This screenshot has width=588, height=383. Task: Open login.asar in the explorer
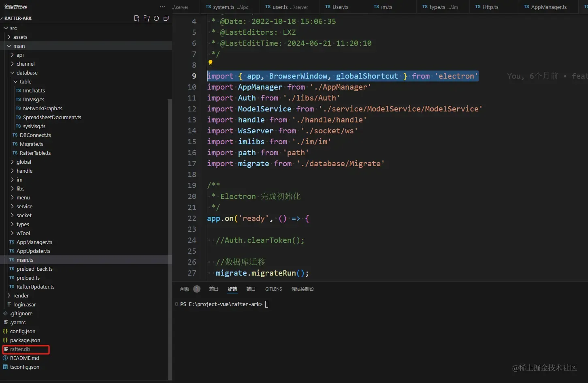(x=86, y=304)
